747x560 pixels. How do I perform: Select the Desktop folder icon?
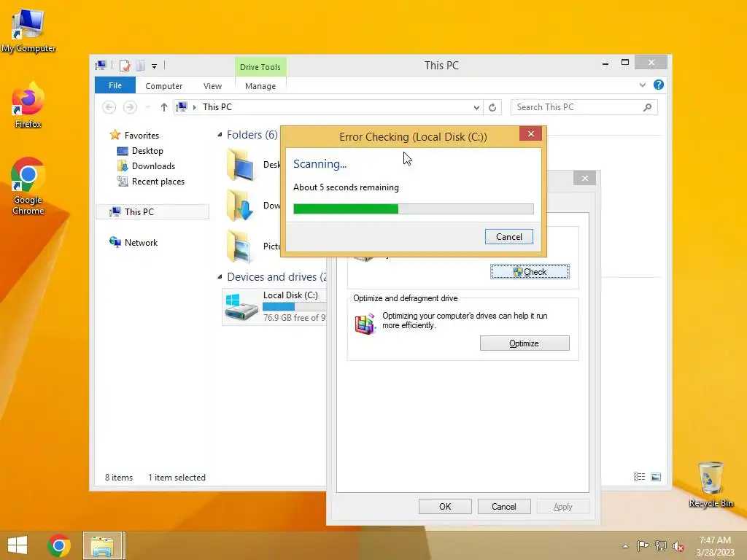240,165
